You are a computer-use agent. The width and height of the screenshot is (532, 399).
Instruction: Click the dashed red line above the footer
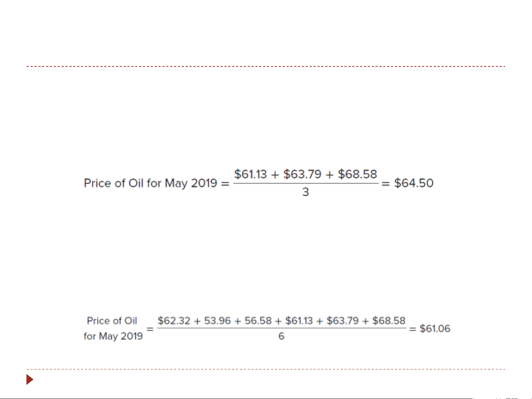point(266,369)
